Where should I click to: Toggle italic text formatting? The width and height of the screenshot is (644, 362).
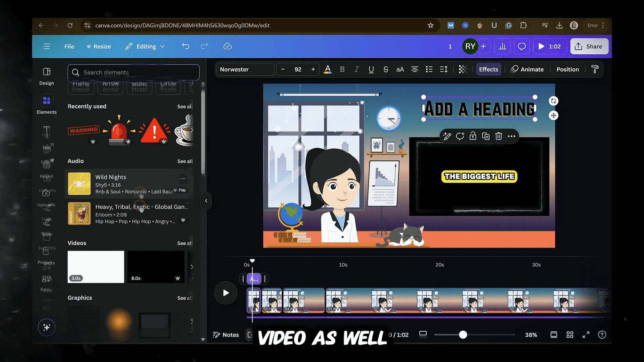click(356, 69)
